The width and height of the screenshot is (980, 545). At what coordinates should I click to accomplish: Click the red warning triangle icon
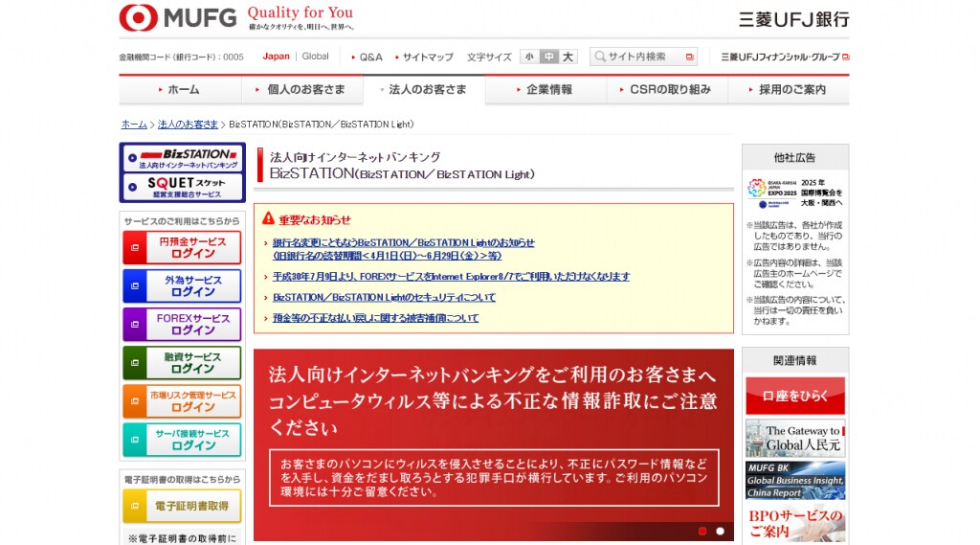point(268,218)
